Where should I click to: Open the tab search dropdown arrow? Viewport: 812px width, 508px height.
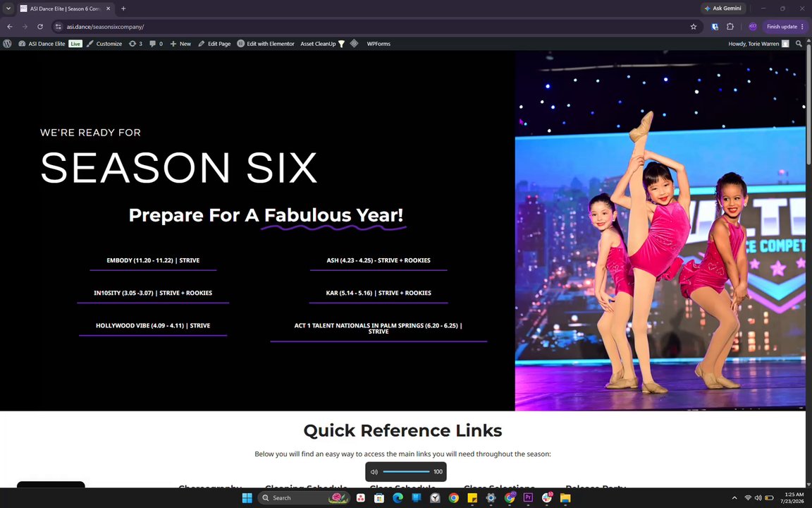pos(8,8)
